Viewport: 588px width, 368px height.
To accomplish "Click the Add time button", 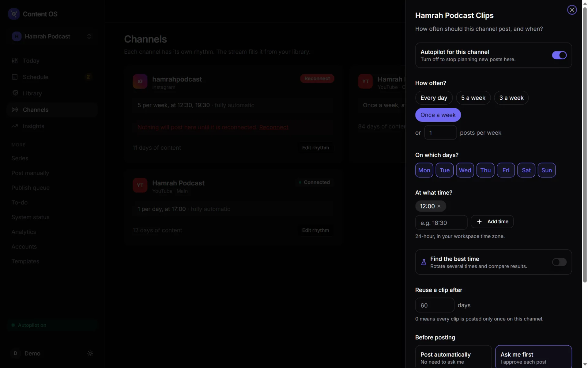I will (492, 222).
